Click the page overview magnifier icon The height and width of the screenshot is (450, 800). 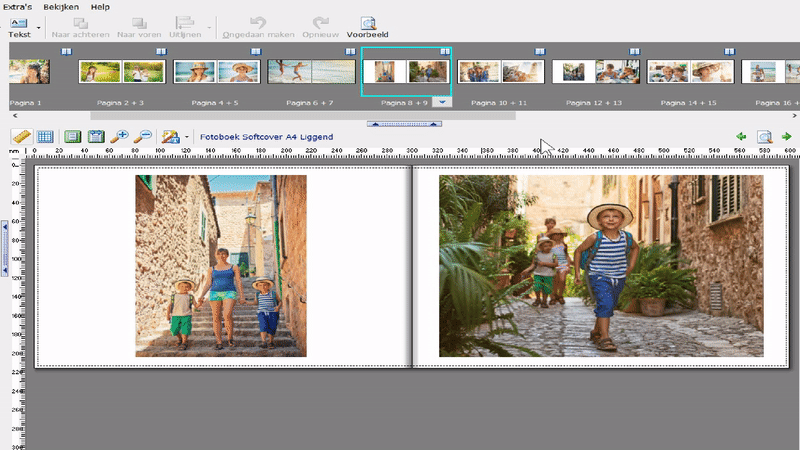(764, 137)
